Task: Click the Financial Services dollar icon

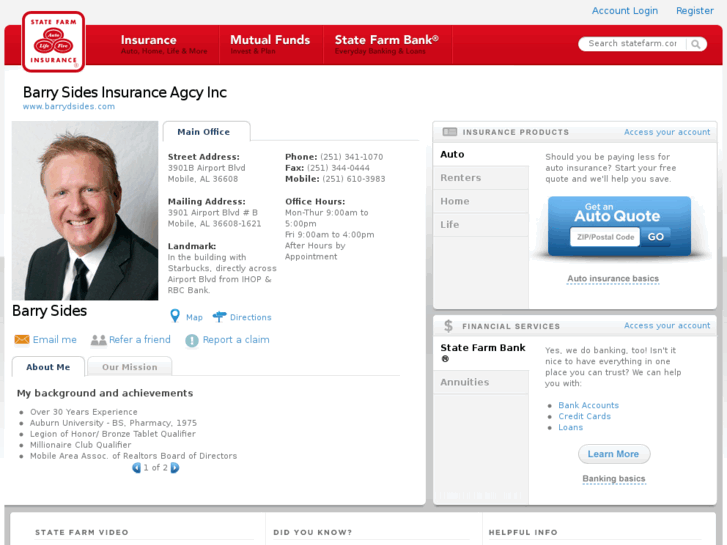Action: tap(448, 326)
